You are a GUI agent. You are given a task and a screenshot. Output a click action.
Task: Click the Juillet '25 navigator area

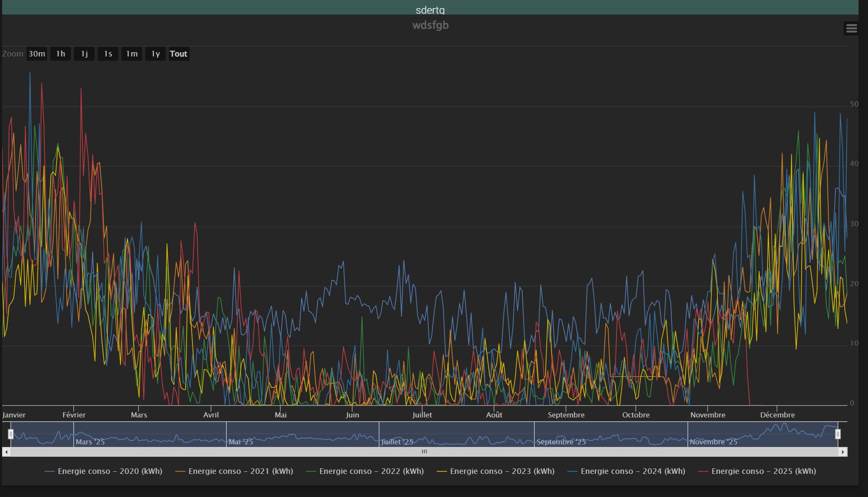point(397,441)
